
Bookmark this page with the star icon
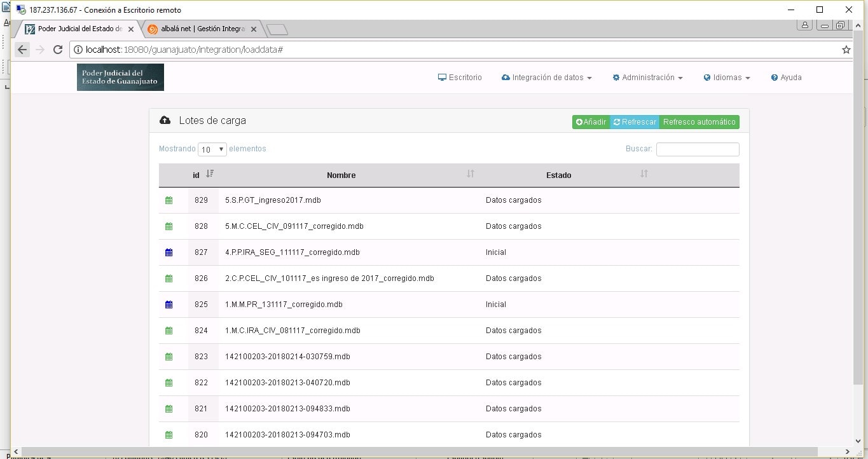click(846, 50)
